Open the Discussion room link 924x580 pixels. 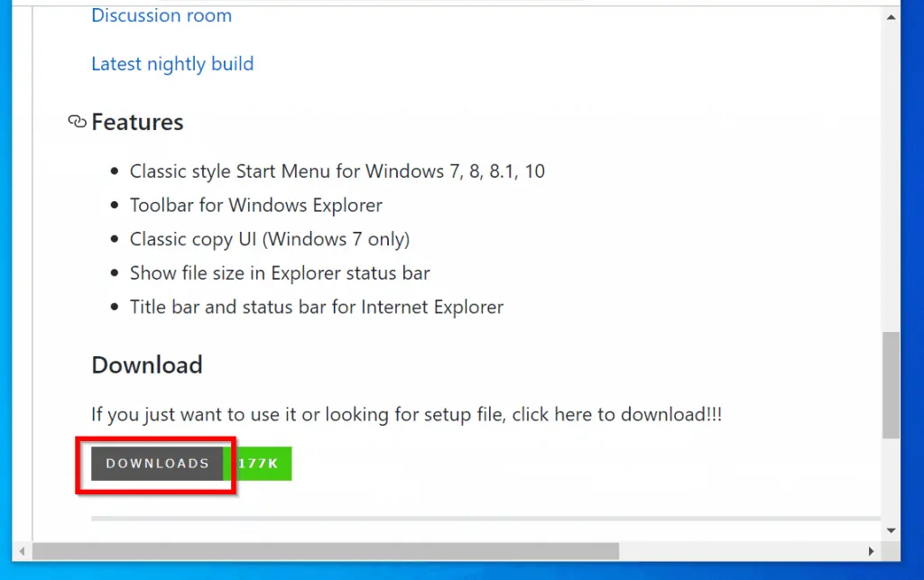162,15
